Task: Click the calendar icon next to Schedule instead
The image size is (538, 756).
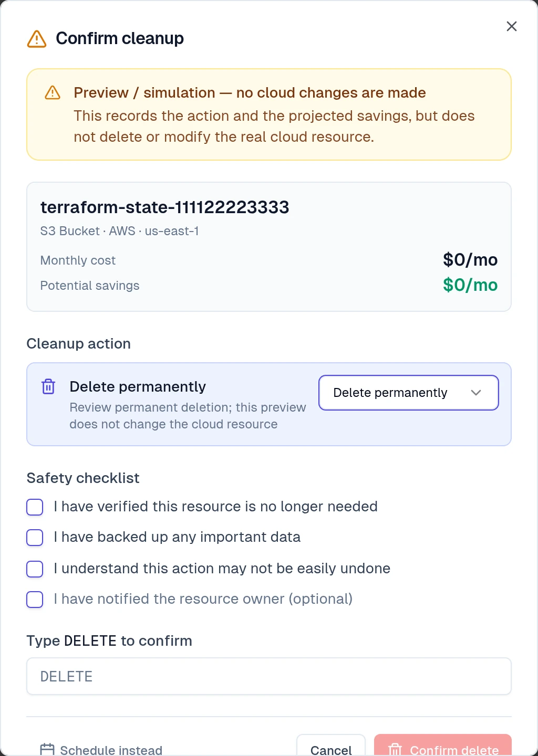Action: pos(47,749)
